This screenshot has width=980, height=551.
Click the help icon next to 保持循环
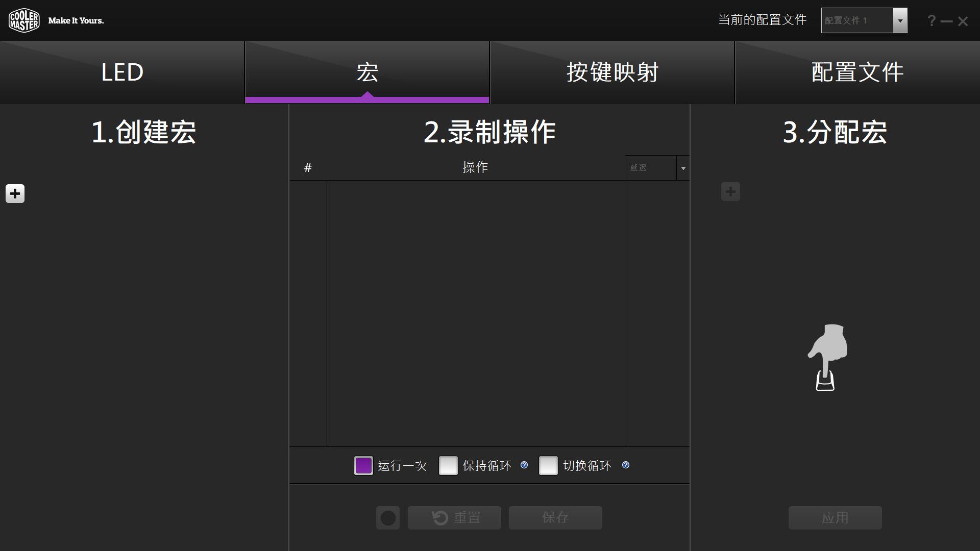(524, 465)
